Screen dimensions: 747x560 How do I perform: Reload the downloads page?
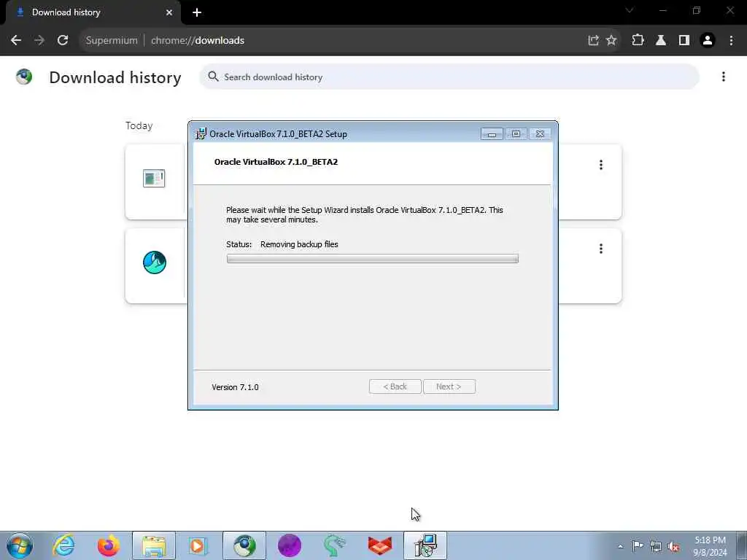(x=63, y=41)
